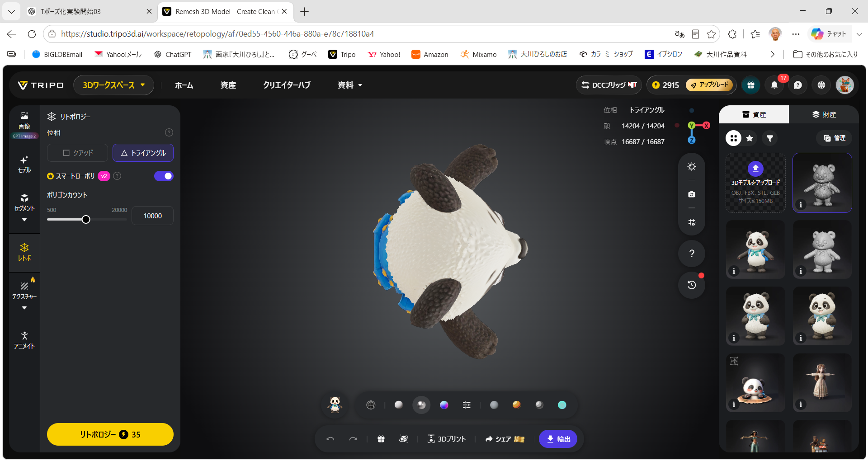This screenshot has width=868, height=461.
Task: Open the history clock icon button
Action: 692,285
